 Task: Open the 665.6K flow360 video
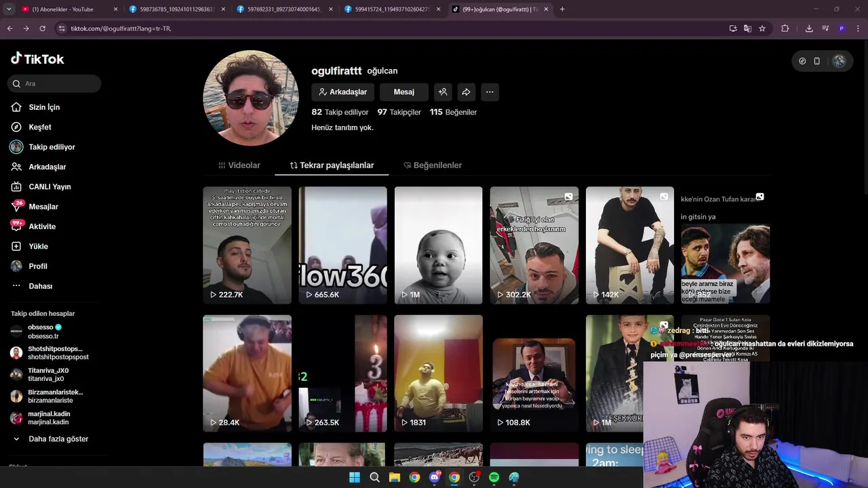[x=342, y=245]
